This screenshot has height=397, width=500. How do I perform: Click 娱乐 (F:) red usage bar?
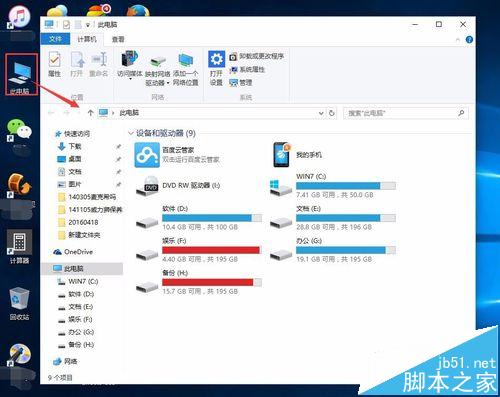212,250
